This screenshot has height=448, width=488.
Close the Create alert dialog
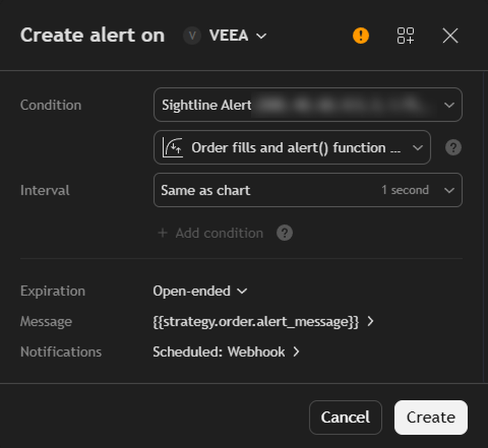click(450, 36)
